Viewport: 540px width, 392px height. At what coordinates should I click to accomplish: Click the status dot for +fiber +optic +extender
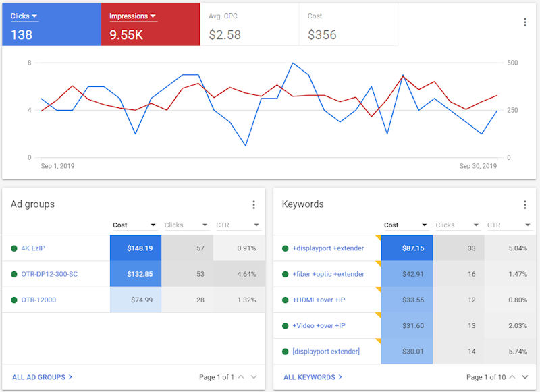(285, 274)
